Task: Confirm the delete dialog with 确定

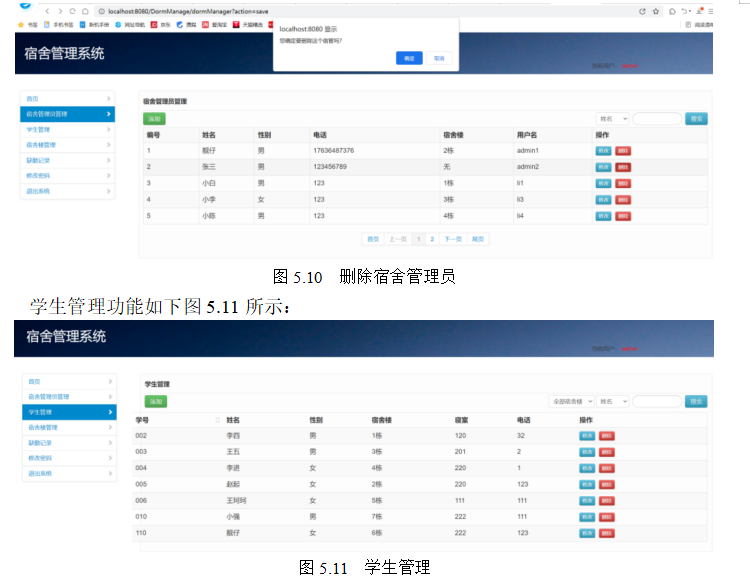Action: 409,58
